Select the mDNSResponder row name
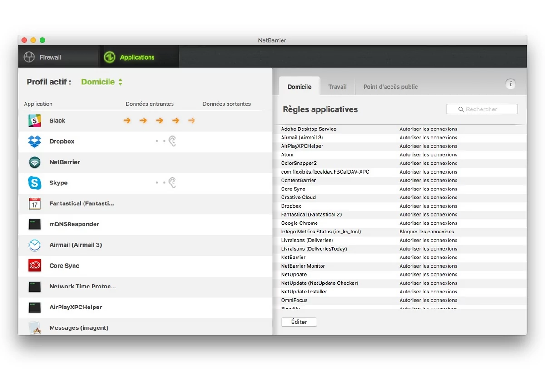 (74, 224)
